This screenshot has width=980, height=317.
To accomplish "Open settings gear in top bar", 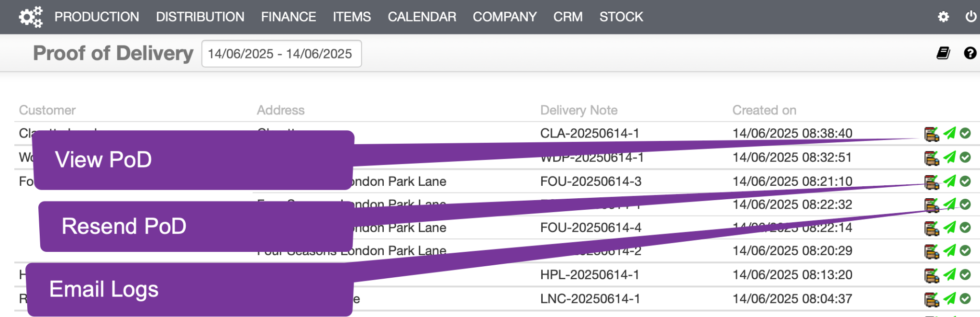I will coord(943,17).
